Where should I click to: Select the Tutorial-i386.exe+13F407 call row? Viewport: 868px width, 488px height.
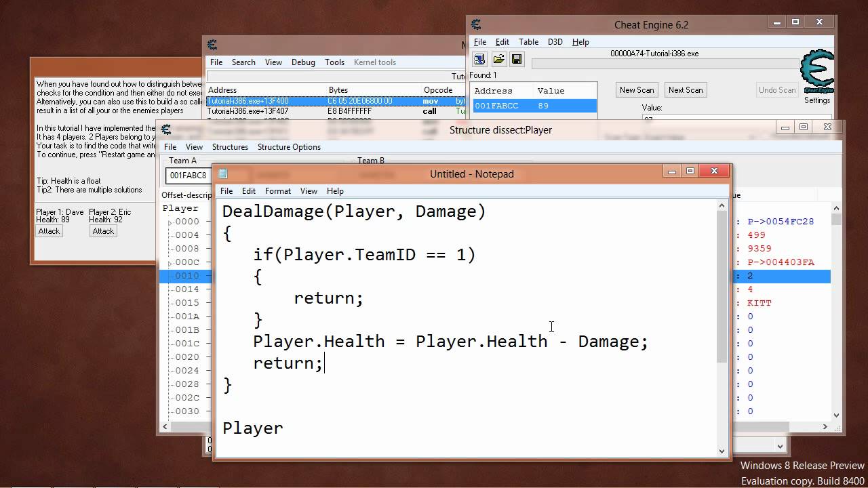tap(336, 111)
